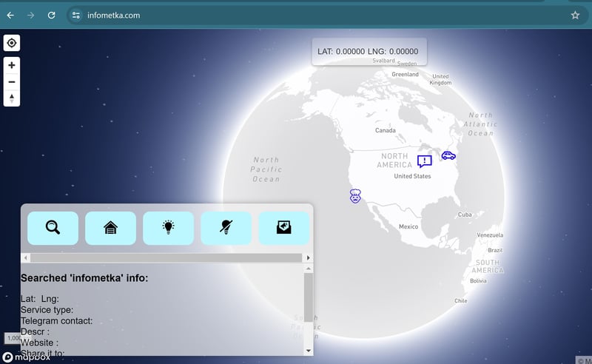Reset map bearing with compass button
Image resolution: width=592 pixels, height=364 pixels.
pyautogui.click(x=12, y=98)
